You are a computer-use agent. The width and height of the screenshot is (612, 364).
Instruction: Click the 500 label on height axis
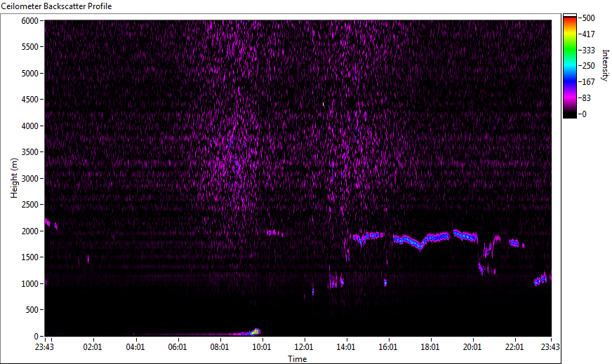(x=32, y=310)
